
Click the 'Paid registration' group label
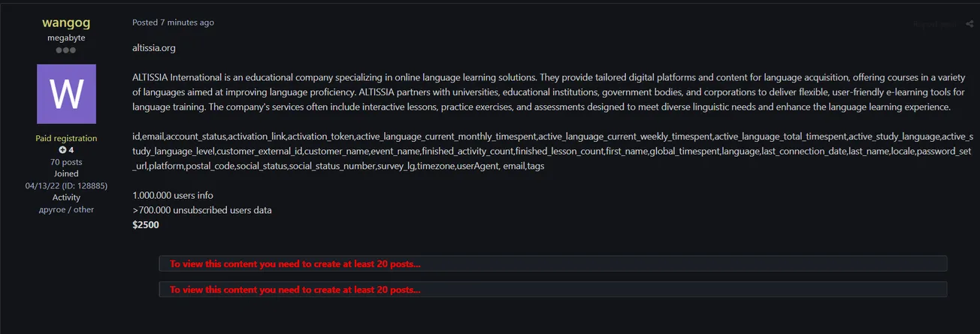coord(66,138)
